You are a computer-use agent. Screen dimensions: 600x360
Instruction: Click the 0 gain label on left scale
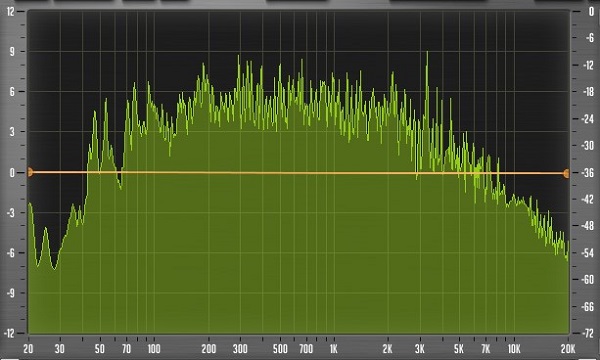click(x=11, y=173)
